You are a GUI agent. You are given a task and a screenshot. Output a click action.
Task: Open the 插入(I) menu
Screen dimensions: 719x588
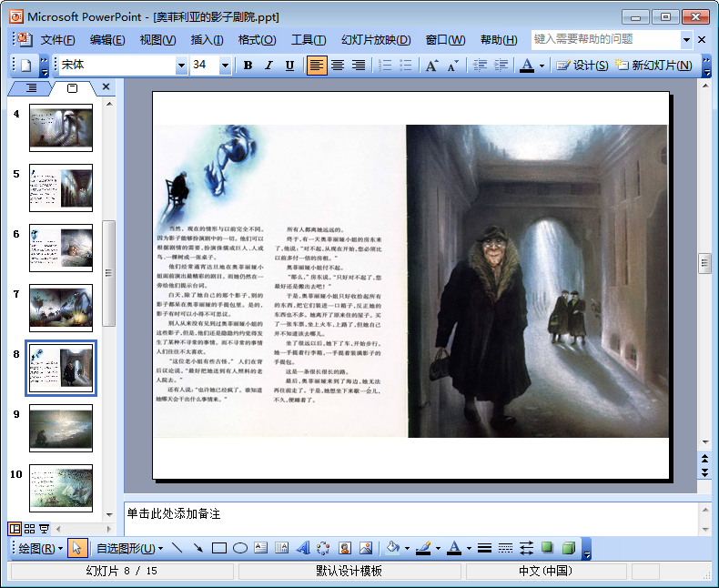207,40
